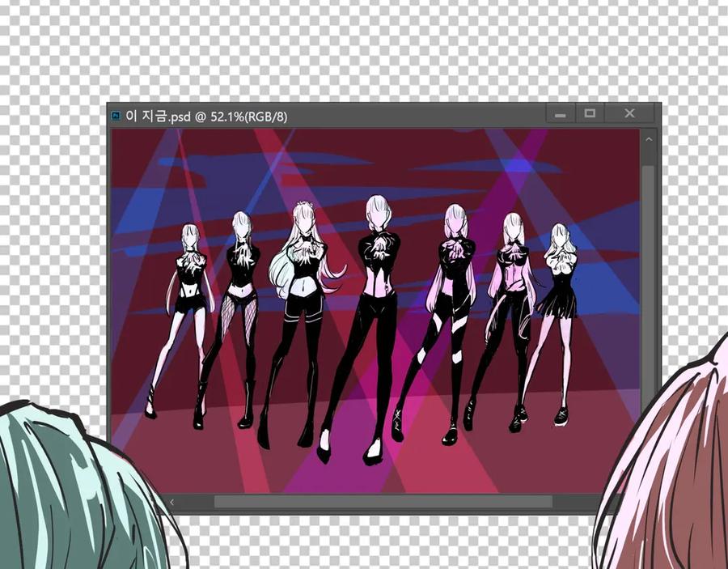Maximize the 이 지금.psd document window
Image resolution: width=728 pixels, height=569 pixels.
(590, 113)
